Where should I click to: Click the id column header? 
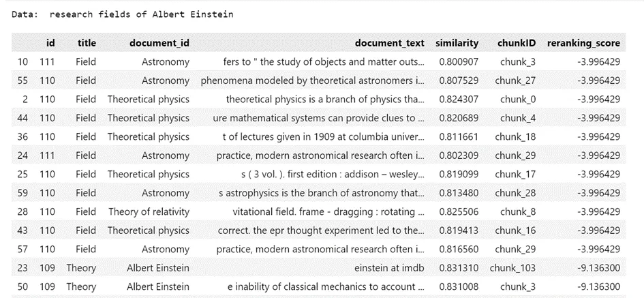(x=50, y=43)
